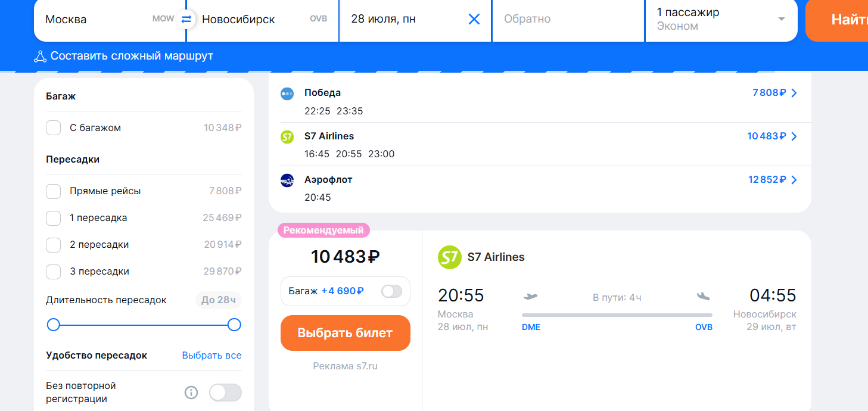The width and height of the screenshot is (868, 411).
Task: Click the takeoff plane icon
Action: tap(530, 296)
